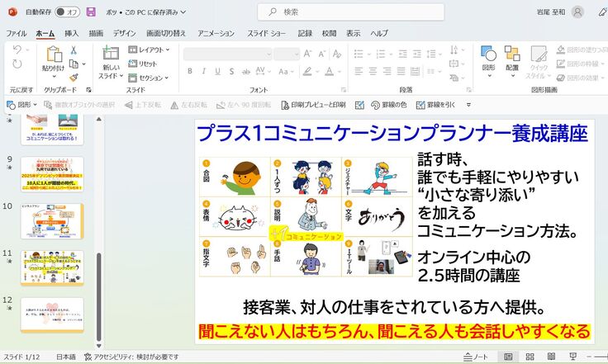Click the scissors cut icon

pyautogui.click(x=74, y=50)
